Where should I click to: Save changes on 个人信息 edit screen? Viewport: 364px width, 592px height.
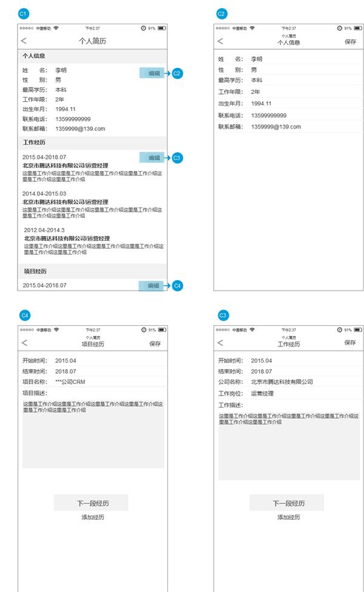click(350, 41)
